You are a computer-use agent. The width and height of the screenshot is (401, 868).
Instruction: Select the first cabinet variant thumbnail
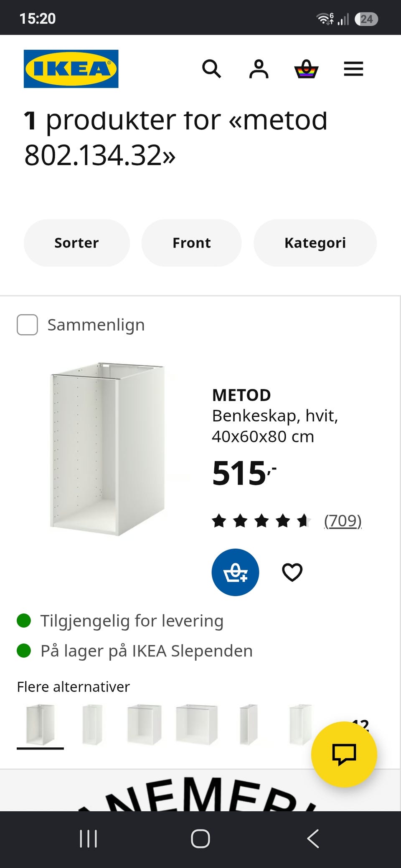pos(40,725)
